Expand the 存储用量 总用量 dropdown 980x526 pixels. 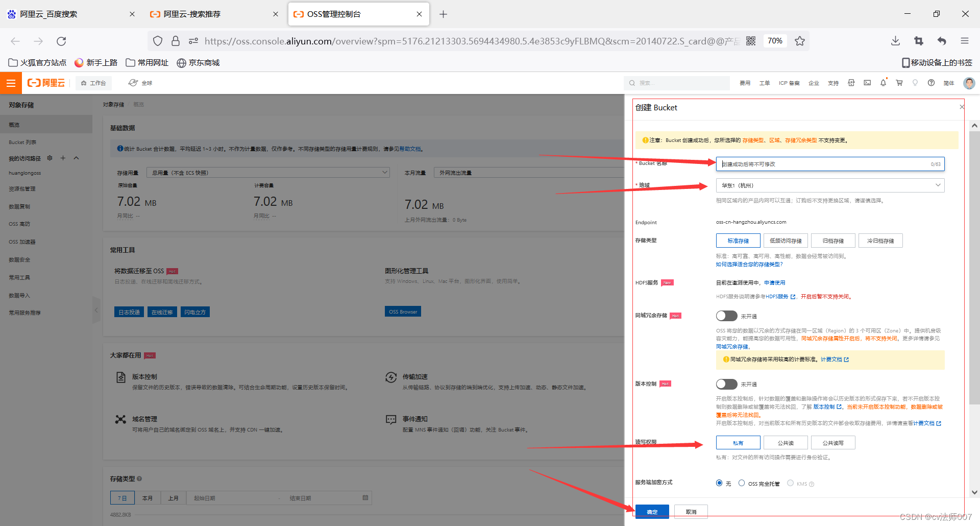tap(268, 173)
